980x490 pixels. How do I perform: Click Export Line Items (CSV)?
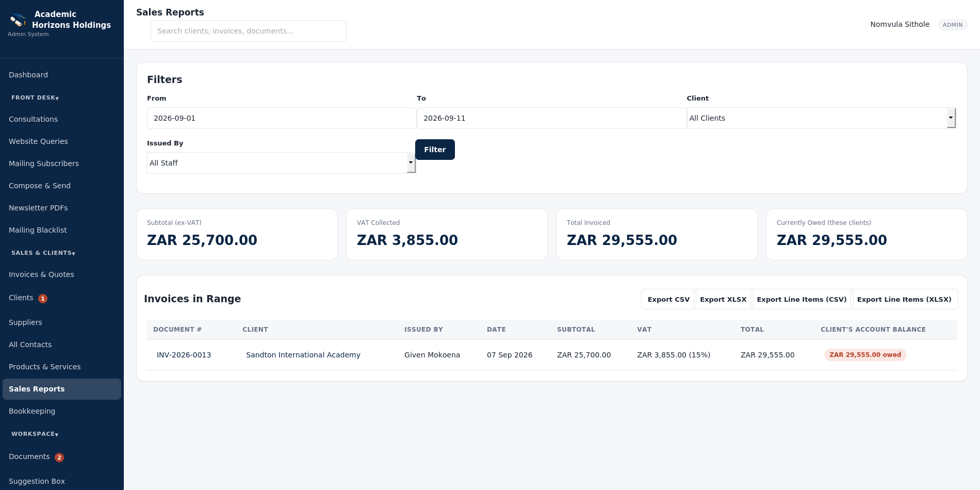click(x=802, y=299)
